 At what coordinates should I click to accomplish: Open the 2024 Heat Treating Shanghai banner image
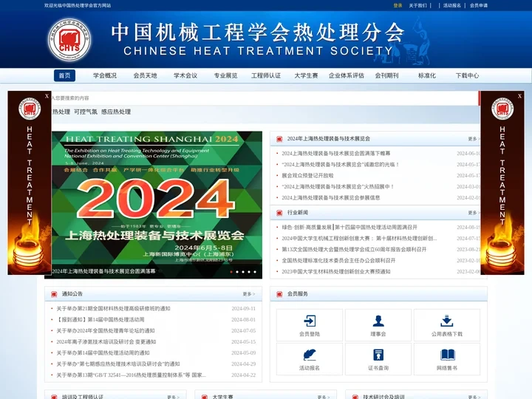point(157,205)
